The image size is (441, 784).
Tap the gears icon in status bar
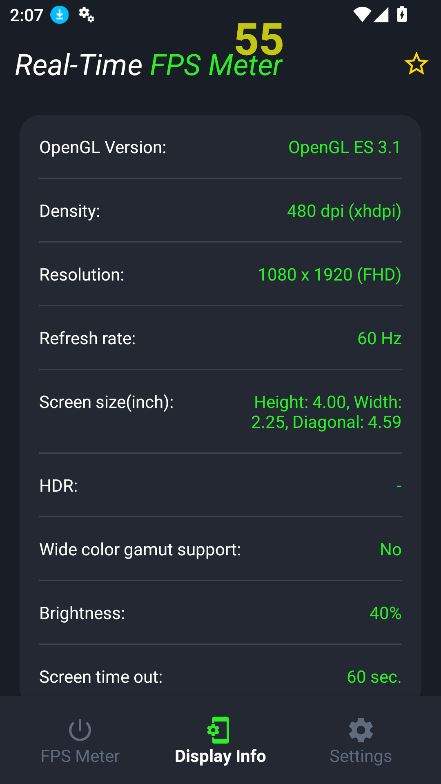pyautogui.click(x=86, y=14)
